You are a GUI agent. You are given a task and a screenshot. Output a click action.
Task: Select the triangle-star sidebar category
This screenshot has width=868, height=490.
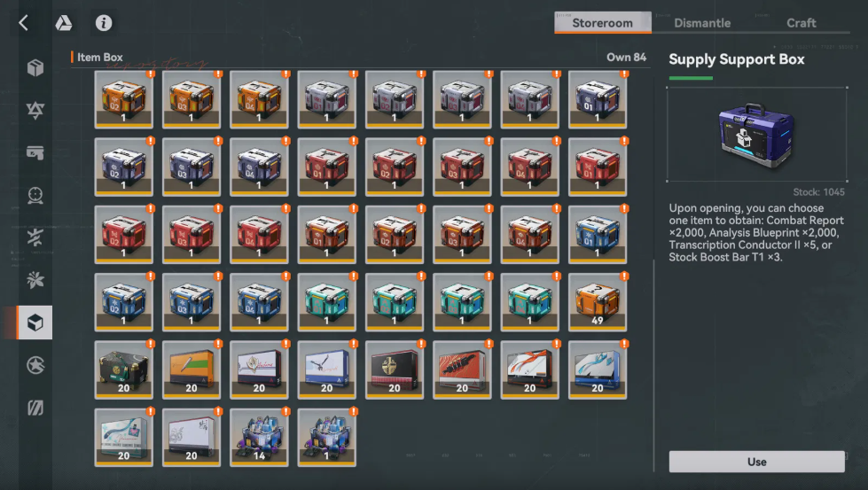[x=35, y=110]
